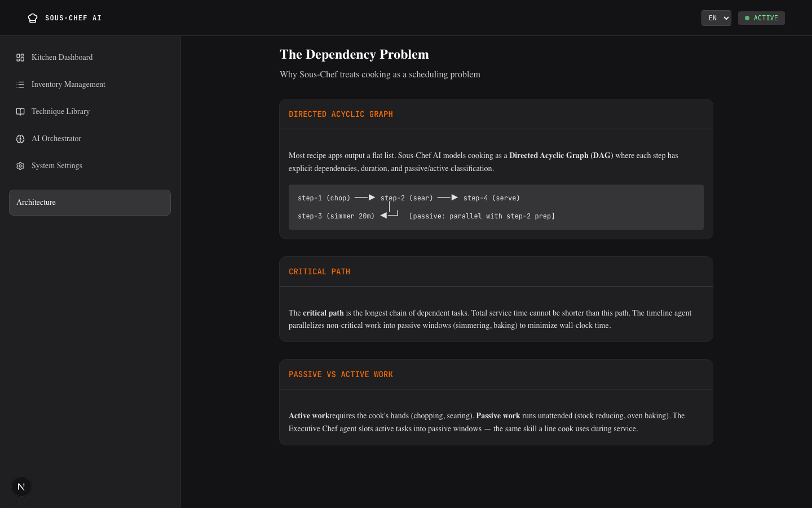Click the Directed Acyclic Graph card header
812x508 pixels.
[496, 115]
